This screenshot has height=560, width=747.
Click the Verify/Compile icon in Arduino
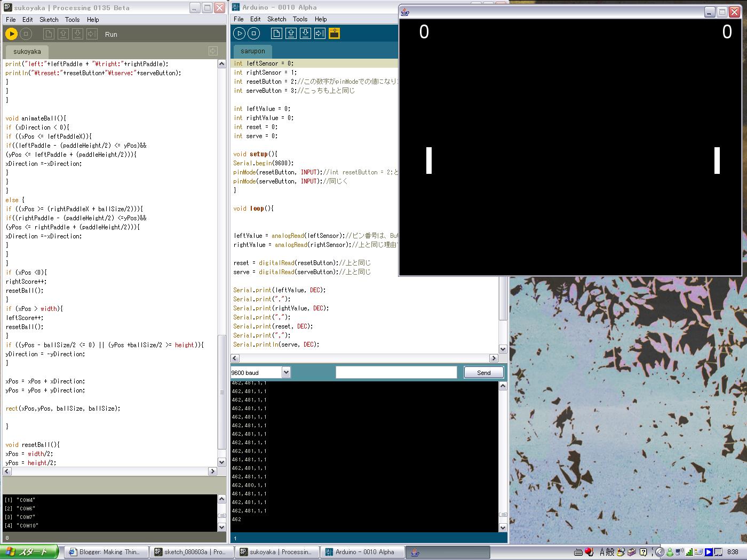coord(240,34)
